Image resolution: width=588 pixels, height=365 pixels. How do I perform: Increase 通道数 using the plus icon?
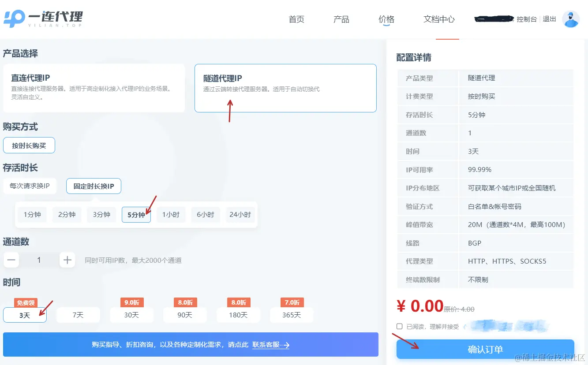click(67, 260)
